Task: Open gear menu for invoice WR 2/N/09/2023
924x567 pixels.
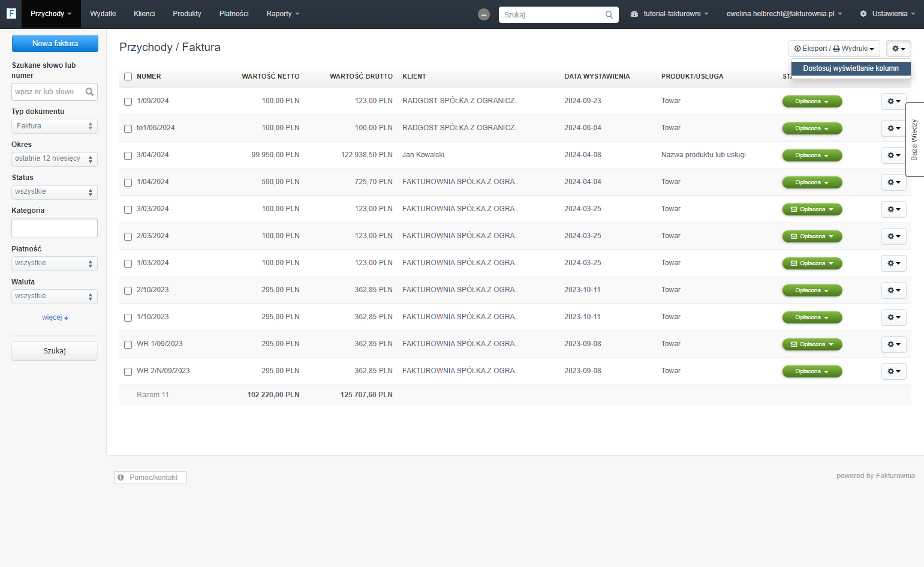Action: [893, 371]
